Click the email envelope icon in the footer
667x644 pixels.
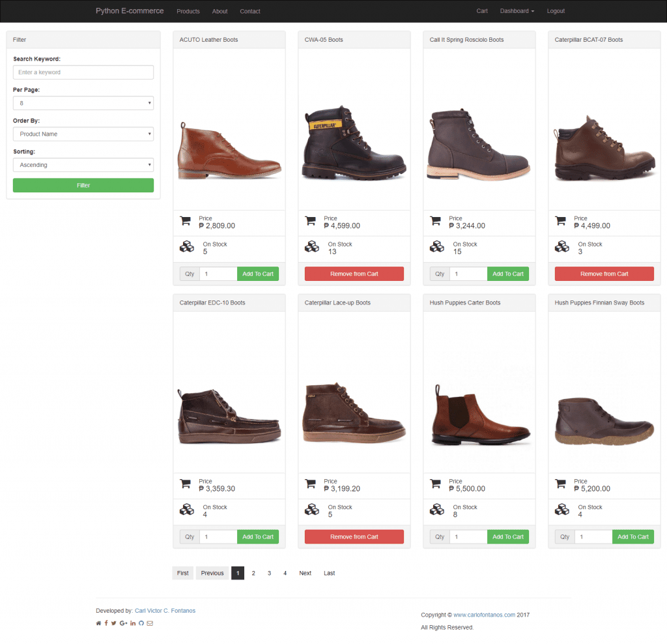point(150,623)
